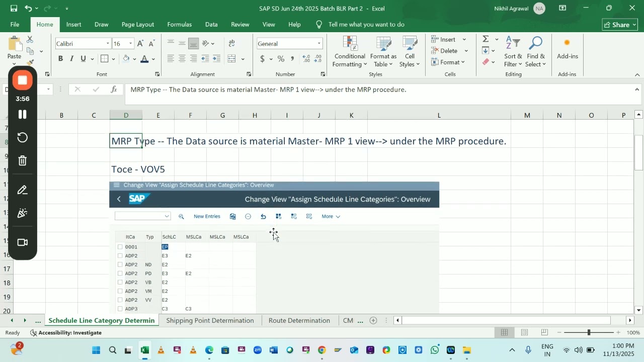Switch to Page Break Preview view
644x362 pixels.
(x=544, y=332)
